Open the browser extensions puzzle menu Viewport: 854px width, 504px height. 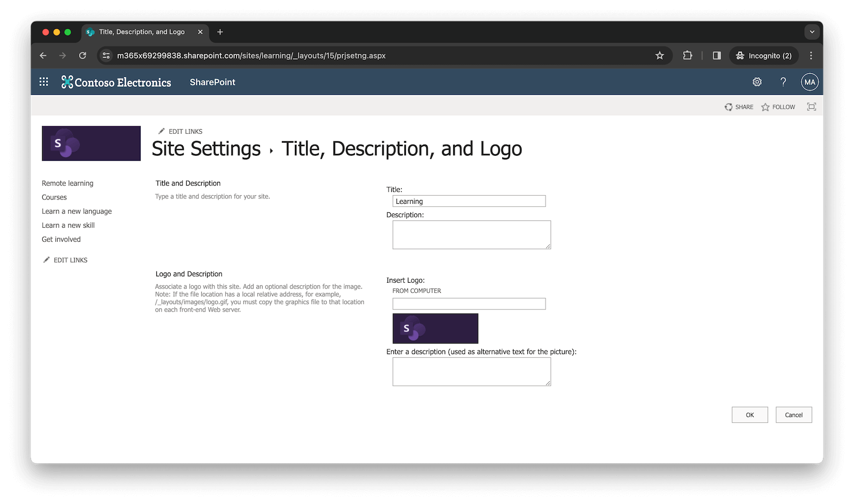[x=687, y=55]
